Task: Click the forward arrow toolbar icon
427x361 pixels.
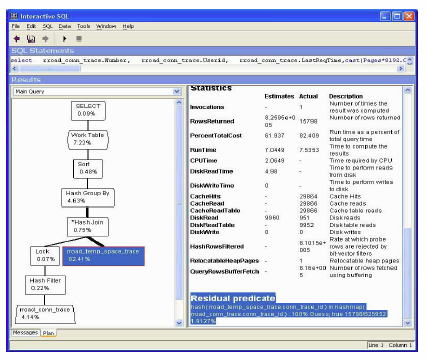Action: pos(46,39)
